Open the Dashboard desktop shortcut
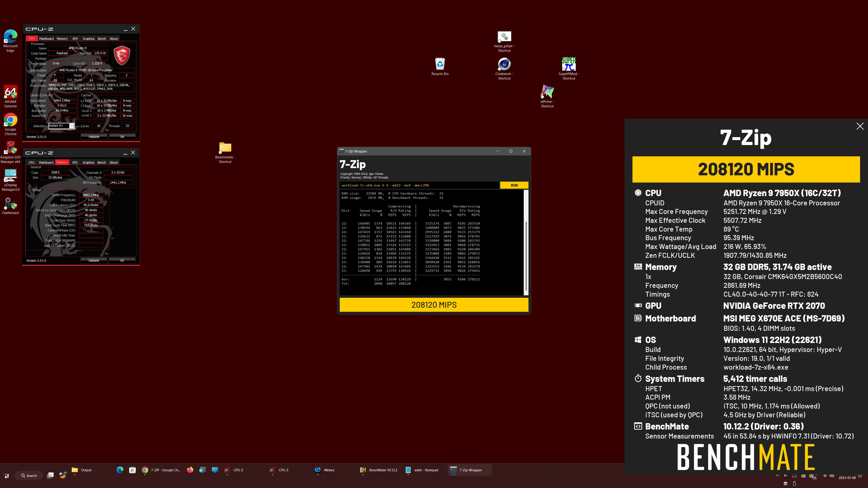The width and height of the screenshot is (868, 488). 10,205
